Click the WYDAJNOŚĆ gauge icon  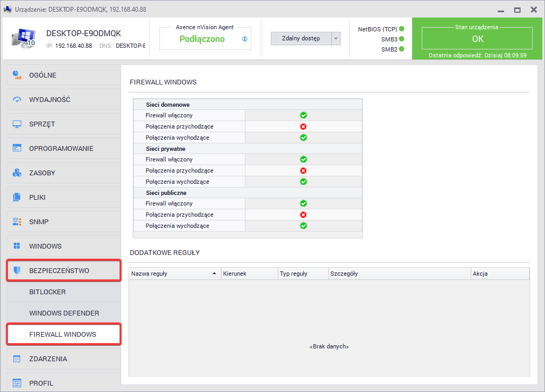(17, 99)
